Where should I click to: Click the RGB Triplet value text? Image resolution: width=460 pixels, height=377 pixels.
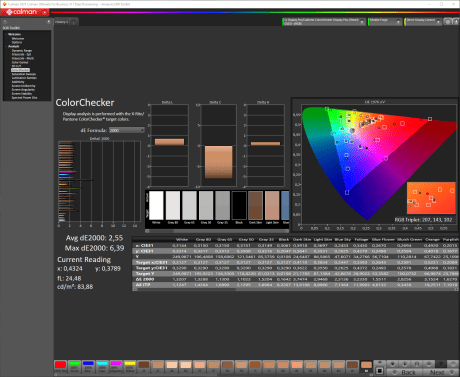tap(423, 220)
